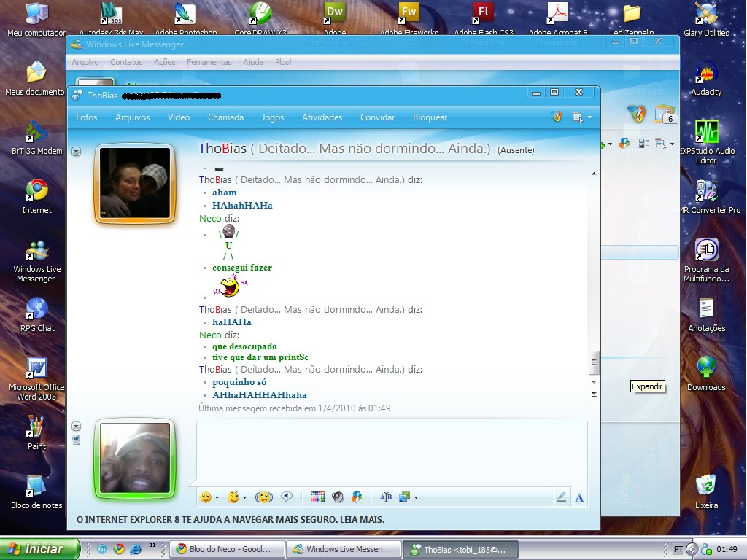The height and width of the screenshot is (560, 747).
Task: Expand hidden system tray icons arrow
Action: (692, 550)
